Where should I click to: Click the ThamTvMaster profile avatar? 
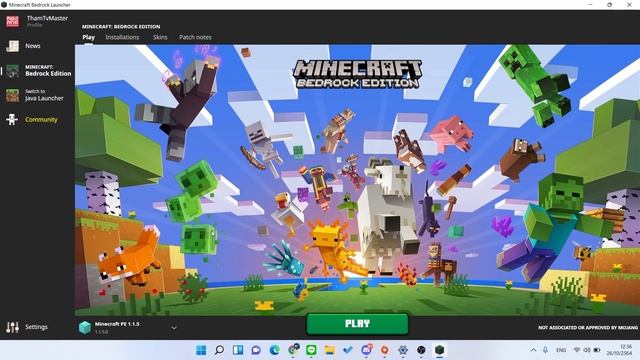tap(13, 21)
